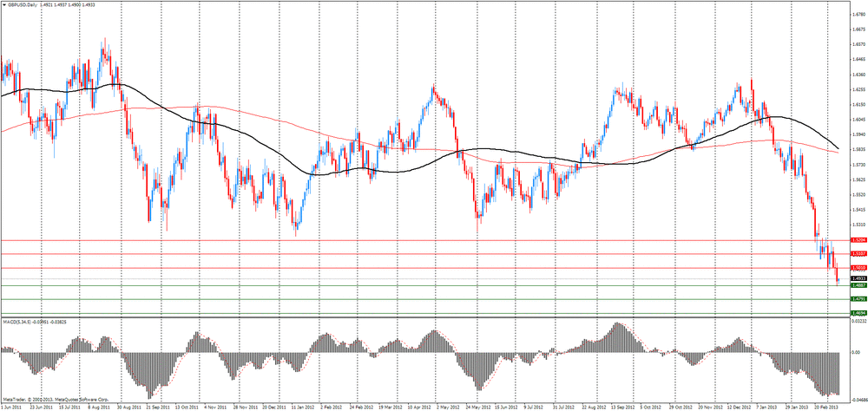The height and width of the screenshot is (411, 868).
Task: Click the 1 Jun 2011 date label
Action: [10, 406]
